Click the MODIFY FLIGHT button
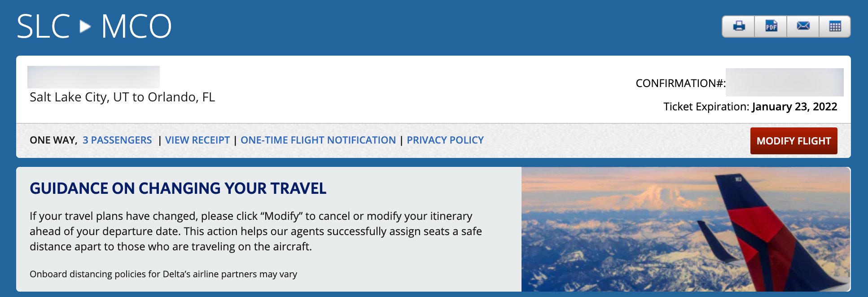This screenshot has height=297, width=868. [793, 140]
